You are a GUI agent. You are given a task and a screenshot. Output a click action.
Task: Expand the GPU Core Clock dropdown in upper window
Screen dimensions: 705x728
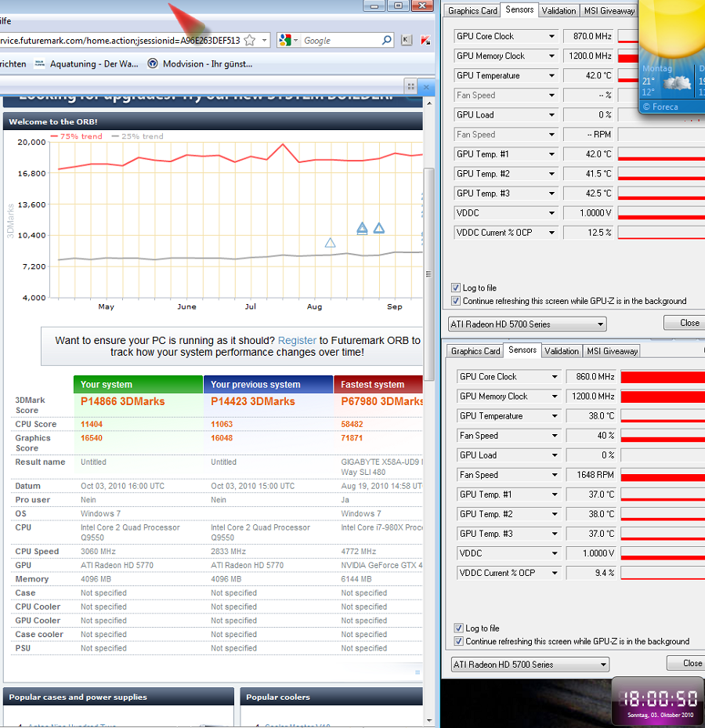[551, 36]
